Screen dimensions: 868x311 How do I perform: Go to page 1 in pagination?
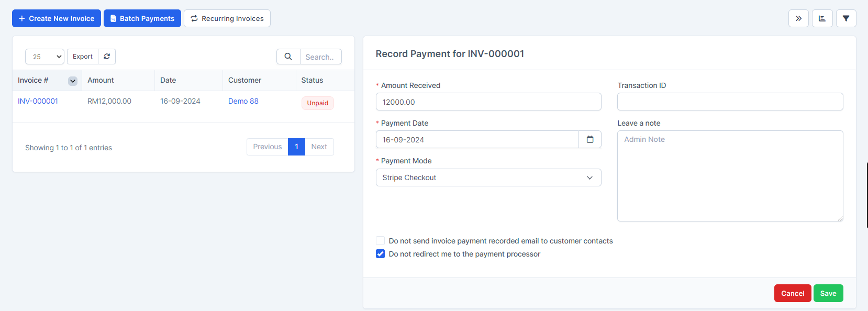tap(296, 147)
